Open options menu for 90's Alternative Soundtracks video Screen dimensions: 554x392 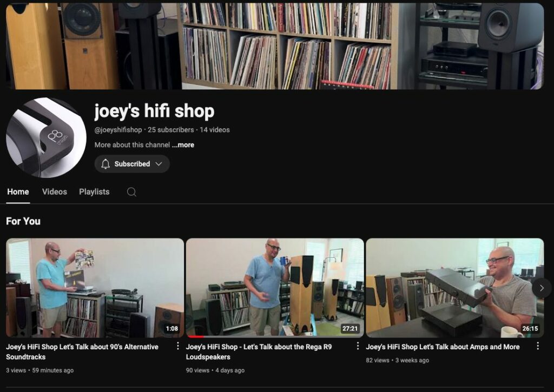point(177,346)
